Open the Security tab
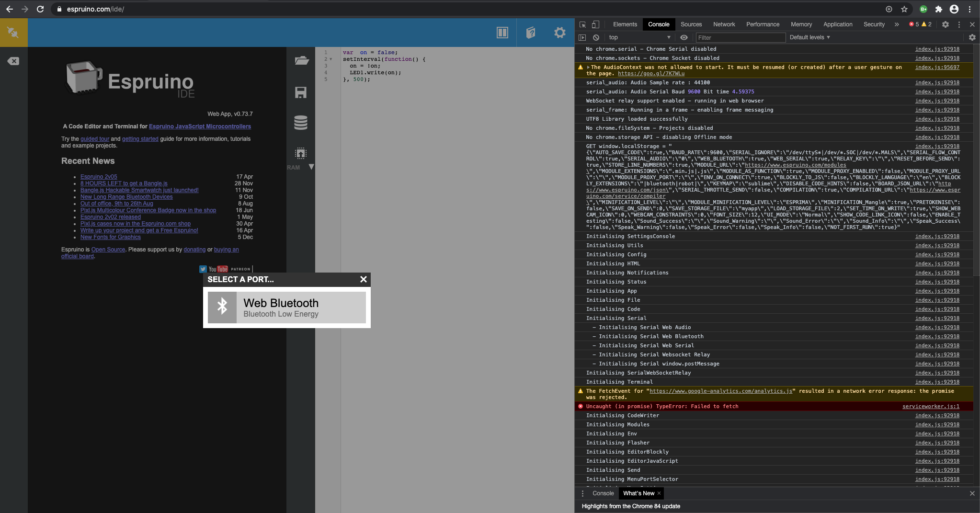The height and width of the screenshot is (513, 980). pyautogui.click(x=874, y=24)
